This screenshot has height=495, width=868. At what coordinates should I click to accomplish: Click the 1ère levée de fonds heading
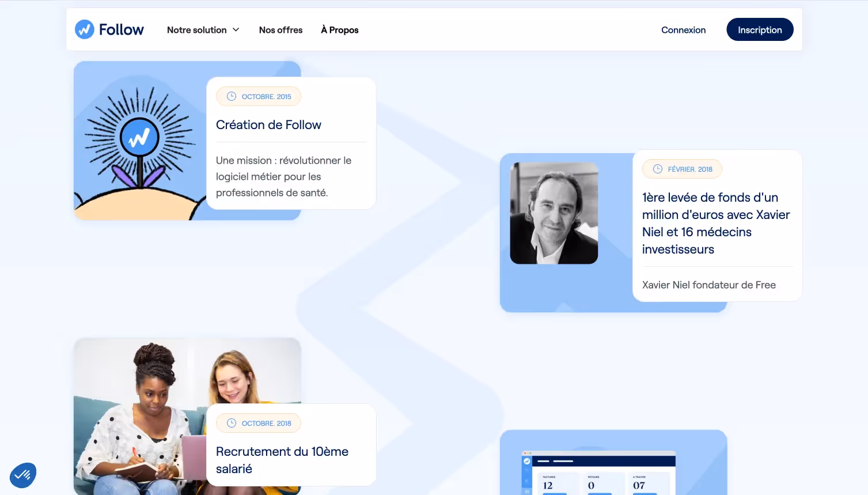coord(716,223)
